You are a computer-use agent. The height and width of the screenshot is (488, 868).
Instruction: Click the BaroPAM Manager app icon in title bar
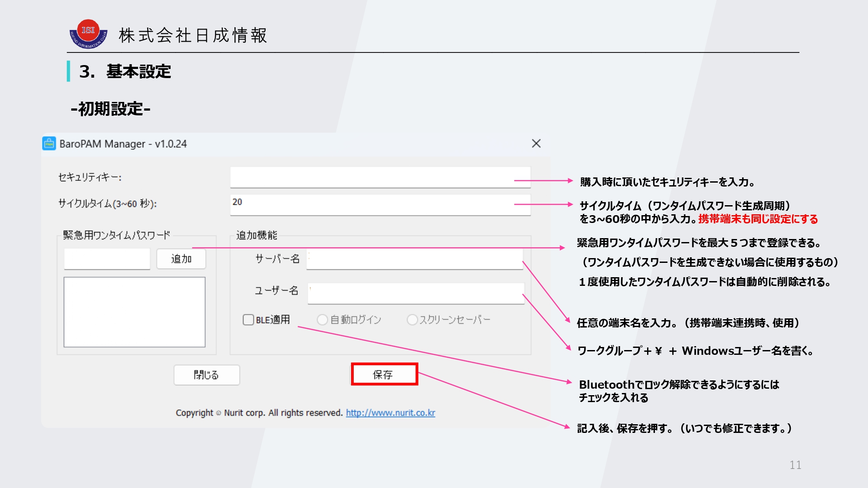click(x=49, y=144)
